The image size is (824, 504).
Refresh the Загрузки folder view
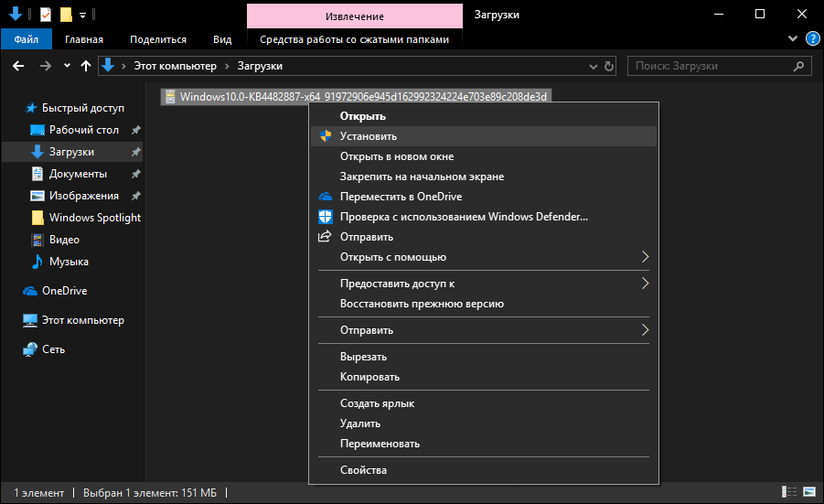[609, 66]
